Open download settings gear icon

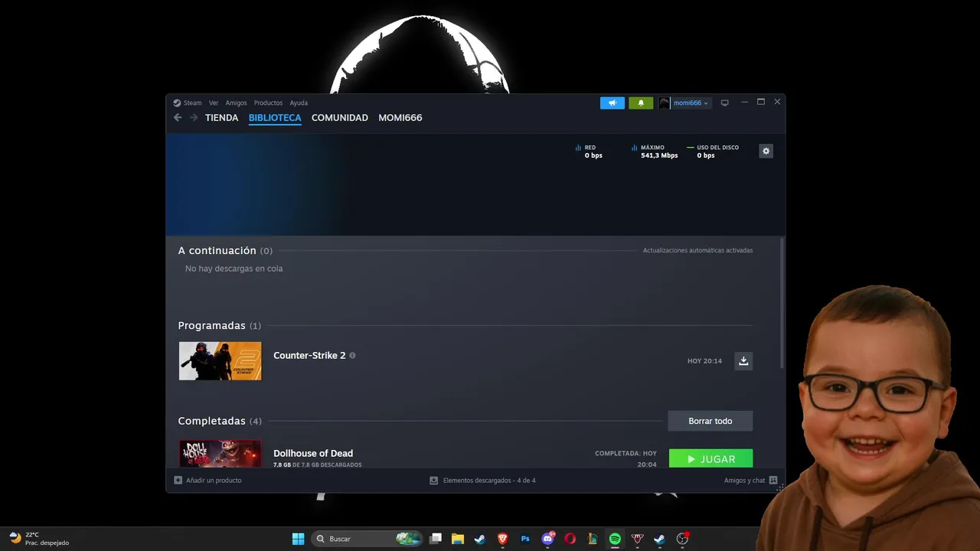[x=766, y=151]
